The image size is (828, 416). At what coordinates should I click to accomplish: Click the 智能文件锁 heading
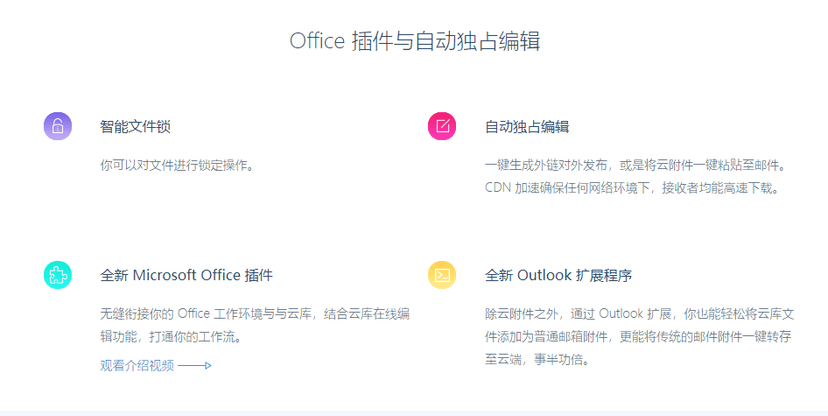click(x=135, y=127)
